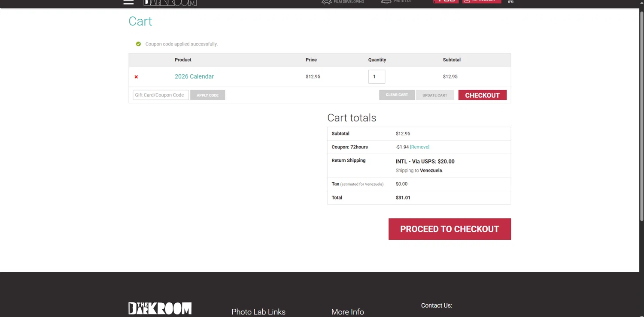Image resolution: width=644 pixels, height=317 pixels.
Task: Open the shopping cart icon in header
Action: coord(510,1)
